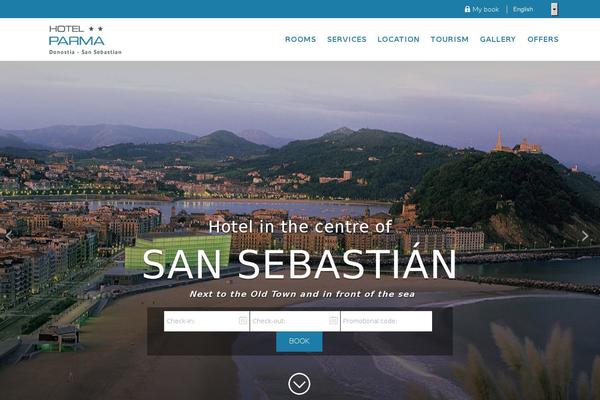View the Gallery page

pos(497,39)
